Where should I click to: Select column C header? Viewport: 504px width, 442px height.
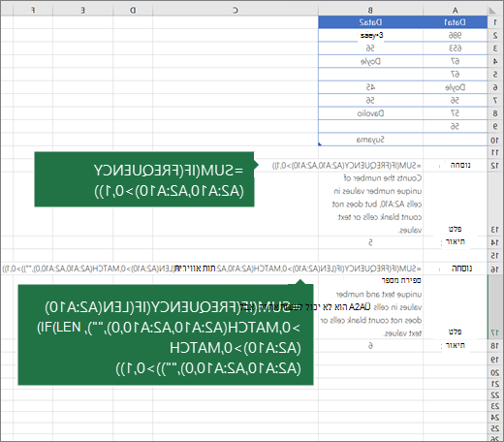[x=236, y=11]
